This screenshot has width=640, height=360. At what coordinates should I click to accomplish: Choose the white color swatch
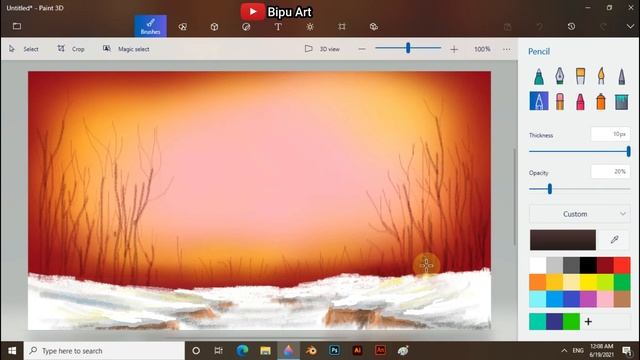click(x=538, y=265)
